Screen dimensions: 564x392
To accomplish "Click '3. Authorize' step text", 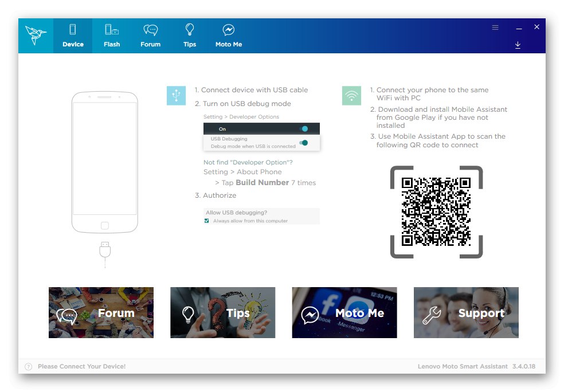I will point(216,195).
